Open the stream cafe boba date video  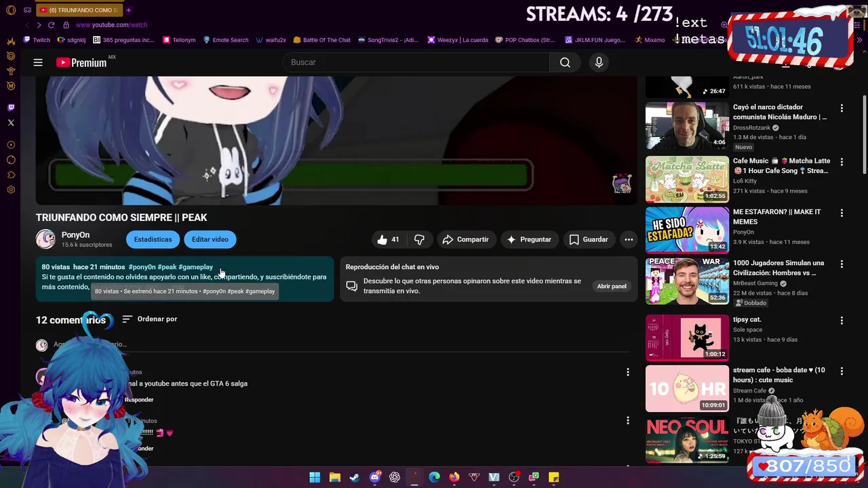[x=687, y=388]
